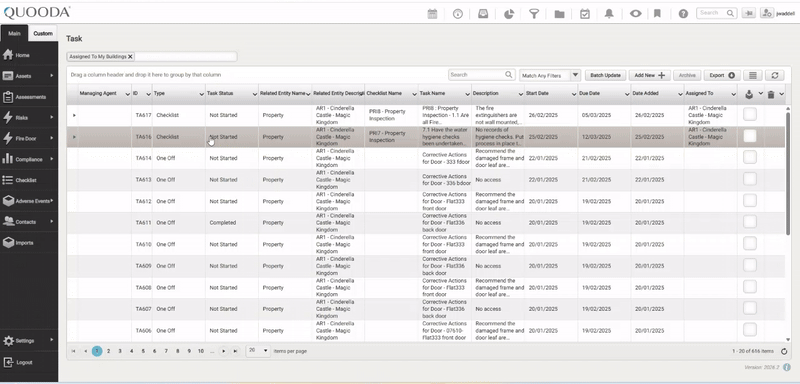
Task: Click the Archive button
Action: coord(687,75)
